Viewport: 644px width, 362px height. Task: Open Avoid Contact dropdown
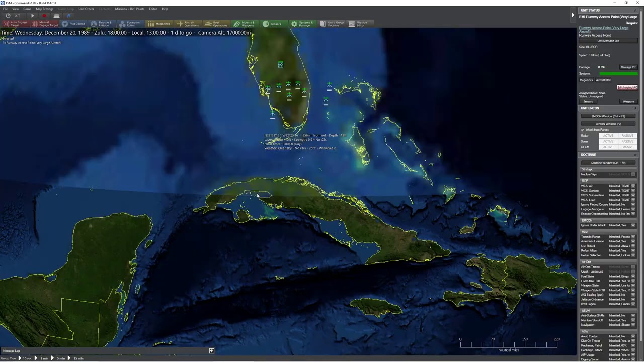(x=633, y=336)
